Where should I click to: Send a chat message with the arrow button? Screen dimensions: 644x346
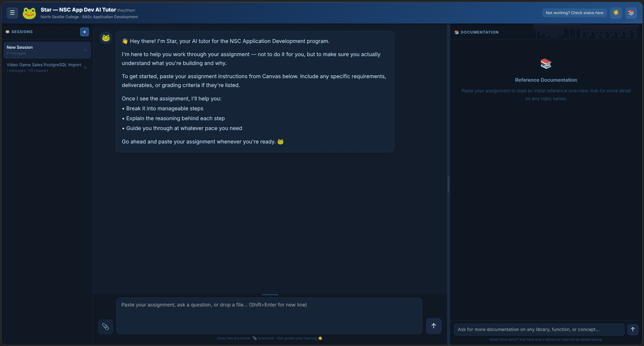click(434, 326)
